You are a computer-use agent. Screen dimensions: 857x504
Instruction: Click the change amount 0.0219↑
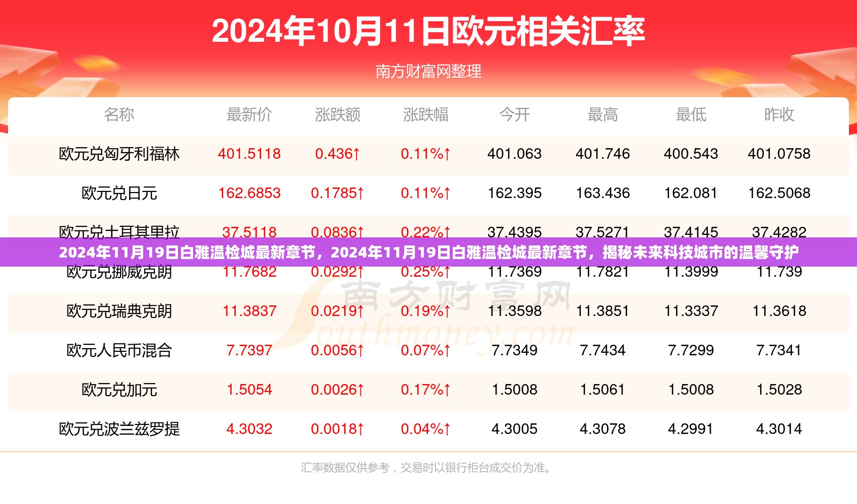337,311
